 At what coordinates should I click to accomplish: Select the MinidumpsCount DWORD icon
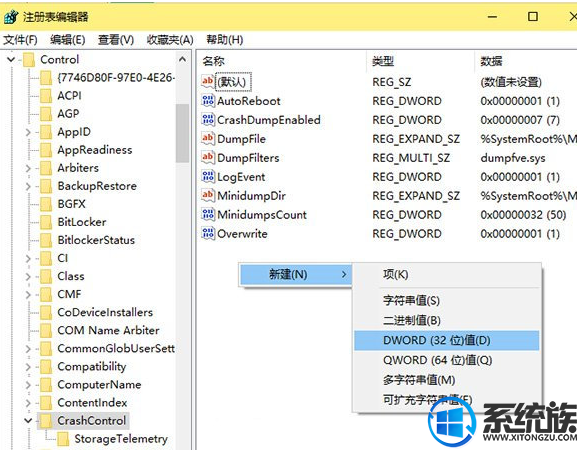pos(208,214)
